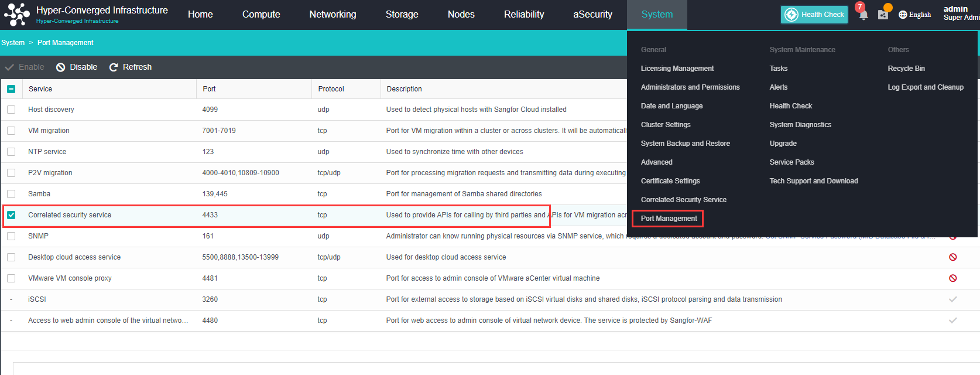The width and height of the screenshot is (980, 375).
Task: Expand the Storage navigation menu
Action: tap(402, 15)
